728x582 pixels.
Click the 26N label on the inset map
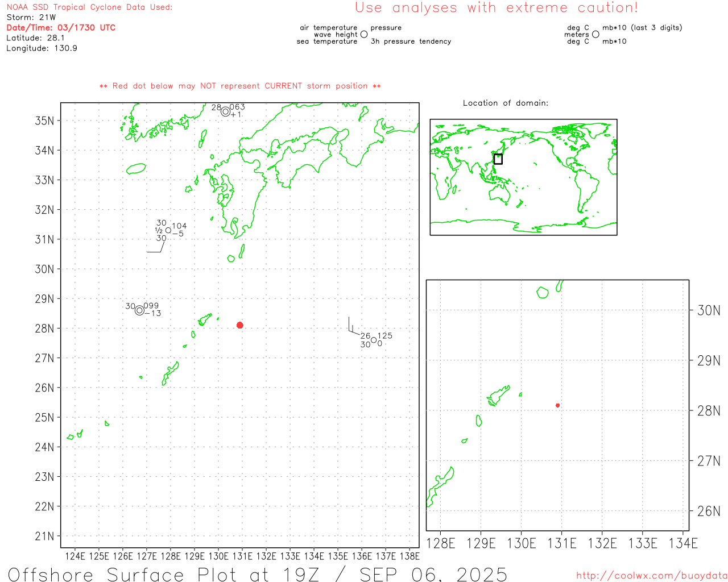coord(709,511)
